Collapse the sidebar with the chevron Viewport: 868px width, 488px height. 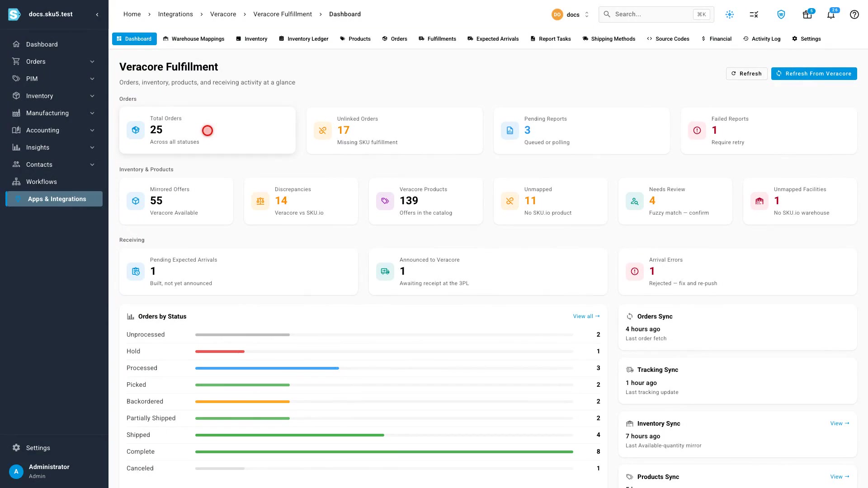(97, 14)
